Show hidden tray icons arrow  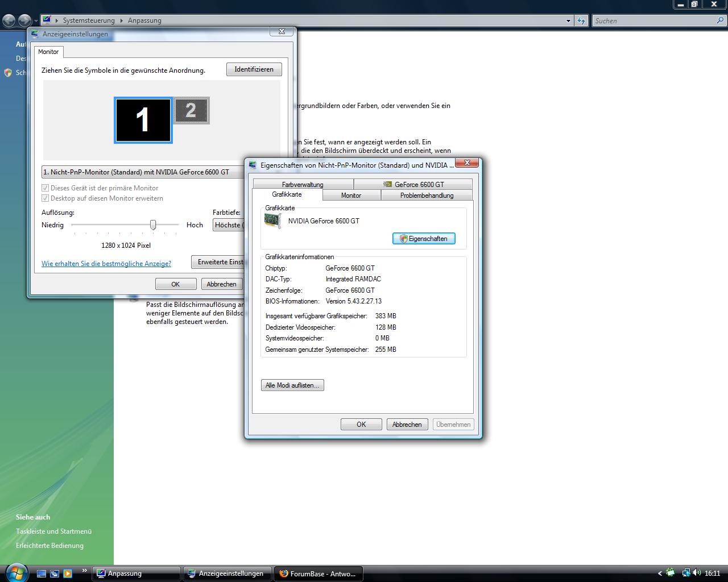pos(660,573)
